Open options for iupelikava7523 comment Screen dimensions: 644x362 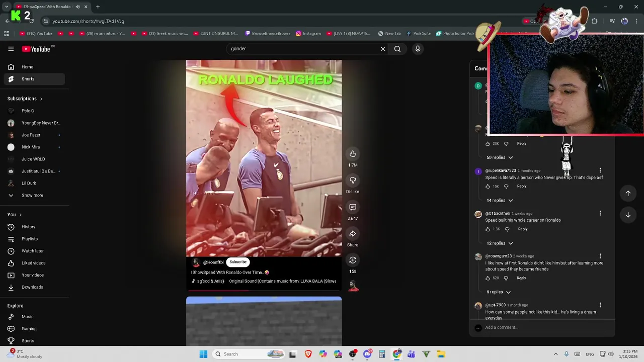[x=600, y=170]
